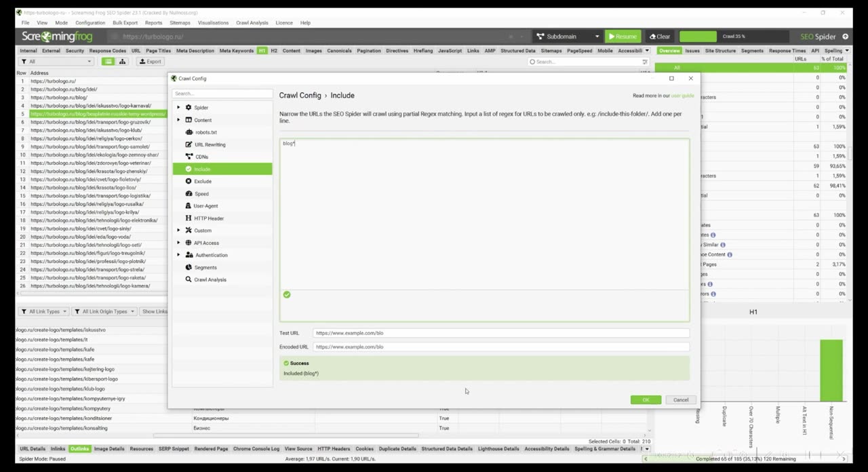
Task: Click OK in Crawl Config dialog
Action: [646, 400]
